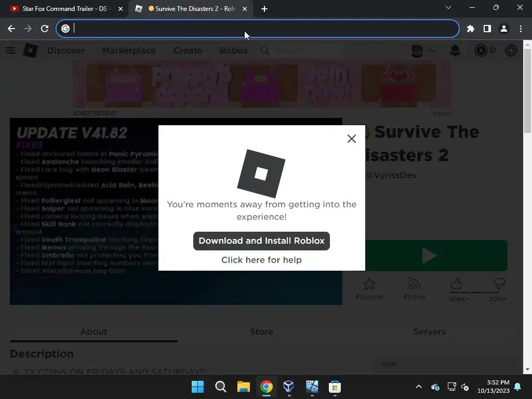Open the clock and date panel
Image resolution: width=532 pixels, height=399 pixels.
tap(494, 387)
